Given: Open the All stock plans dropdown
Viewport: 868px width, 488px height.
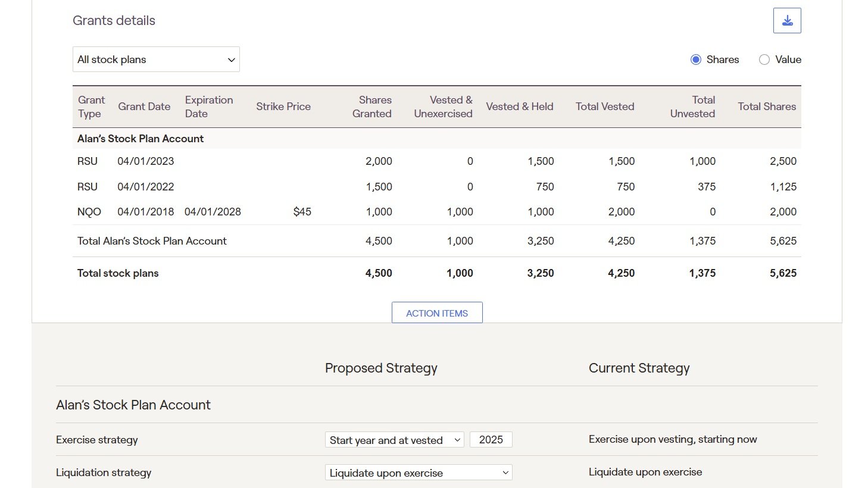Looking at the screenshot, I should click(x=156, y=60).
